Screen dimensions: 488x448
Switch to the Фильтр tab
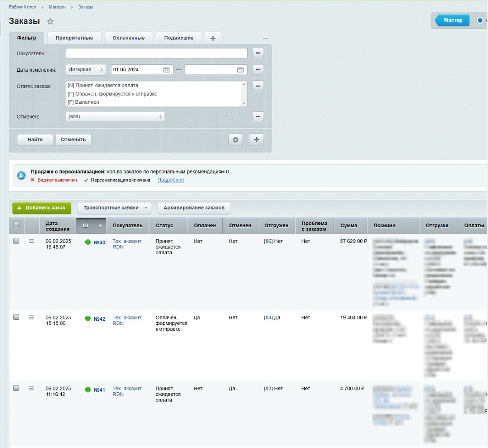coord(27,38)
